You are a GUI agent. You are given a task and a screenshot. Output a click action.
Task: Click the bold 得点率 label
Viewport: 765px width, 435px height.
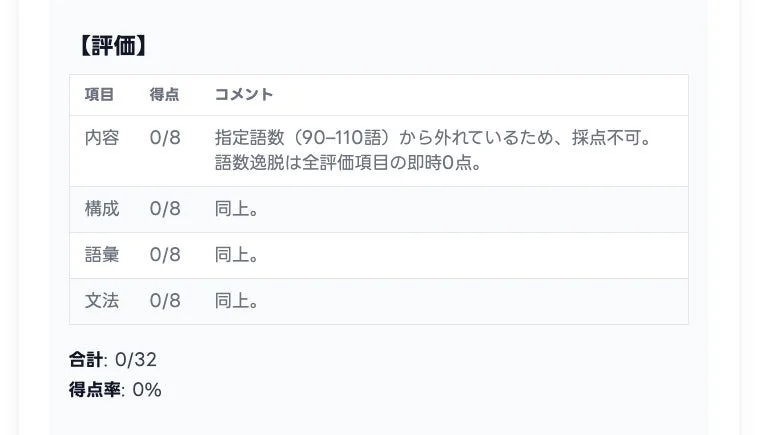[94, 390]
